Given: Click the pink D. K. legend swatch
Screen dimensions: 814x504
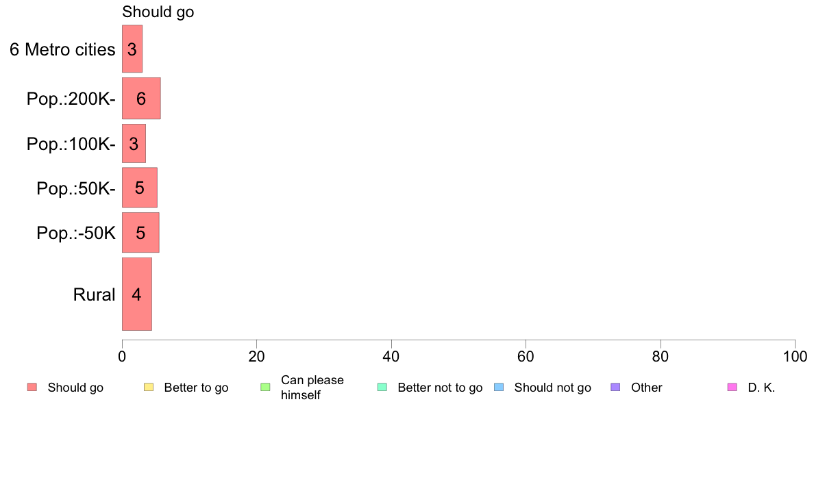Looking at the screenshot, I should pyautogui.click(x=732, y=387).
